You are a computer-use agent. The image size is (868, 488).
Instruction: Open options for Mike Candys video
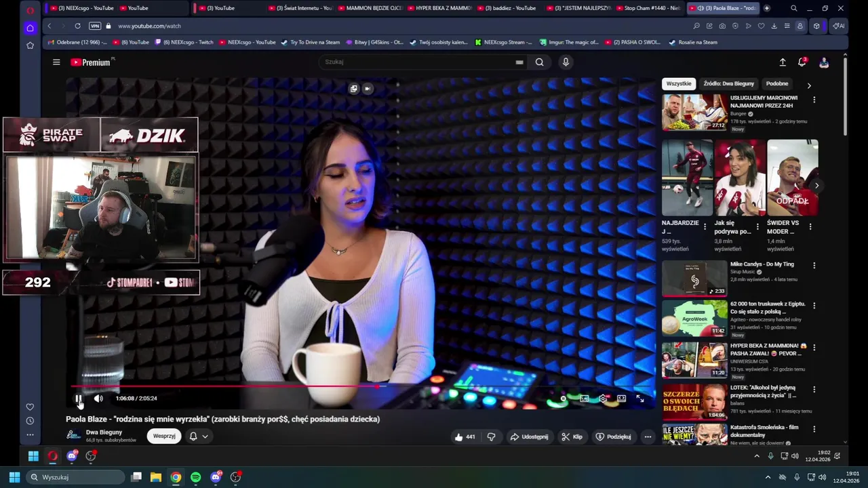(x=814, y=266)
